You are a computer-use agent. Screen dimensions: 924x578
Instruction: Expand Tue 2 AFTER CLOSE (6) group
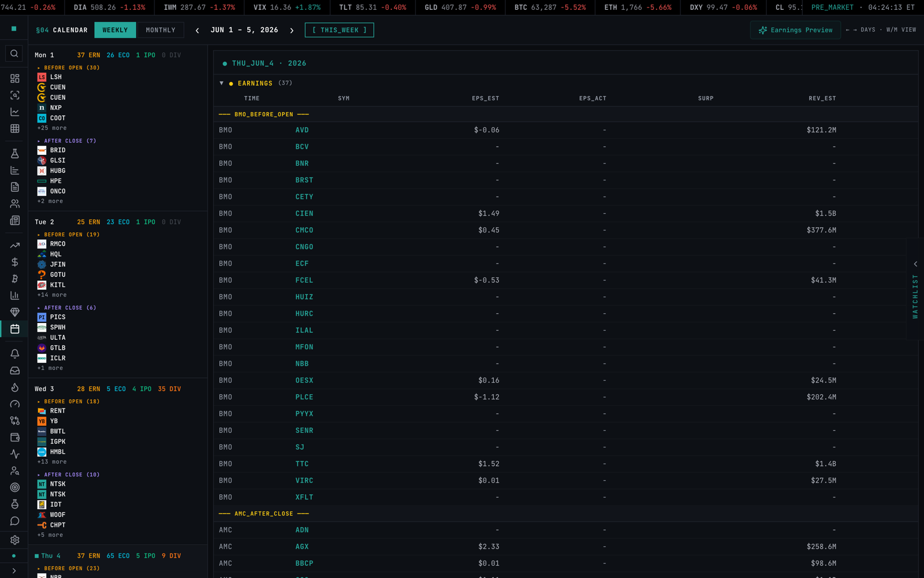[x=66, y=308]
